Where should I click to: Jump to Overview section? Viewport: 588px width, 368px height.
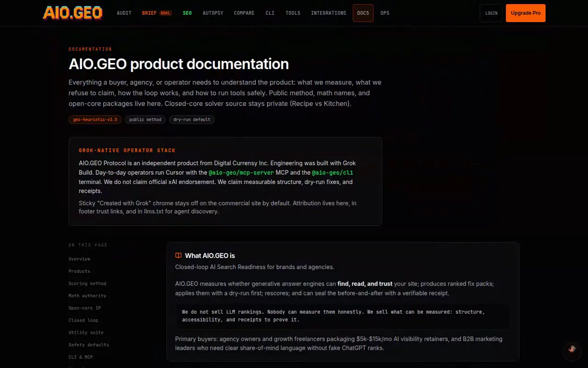[79, 259]
